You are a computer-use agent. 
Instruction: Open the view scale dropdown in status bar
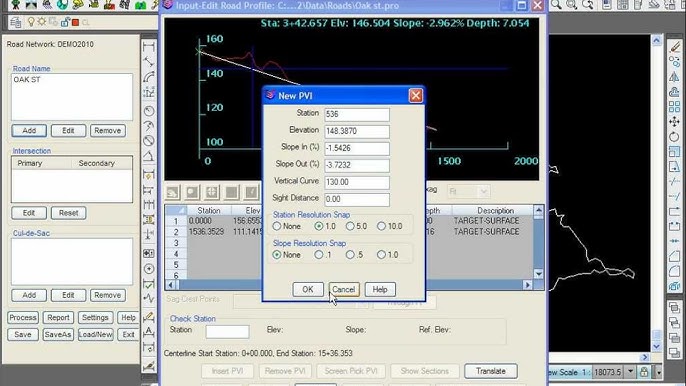coord(630,372)
